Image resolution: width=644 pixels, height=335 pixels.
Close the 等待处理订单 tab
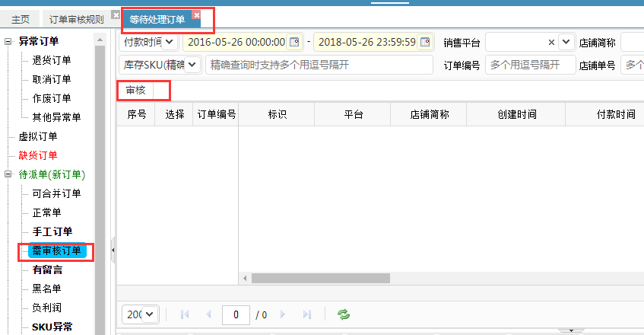[197, 15]
